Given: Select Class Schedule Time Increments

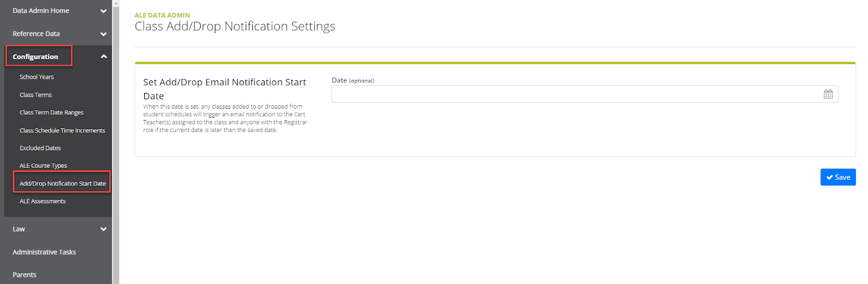Looking at the screenshot, I should point(62,130).
